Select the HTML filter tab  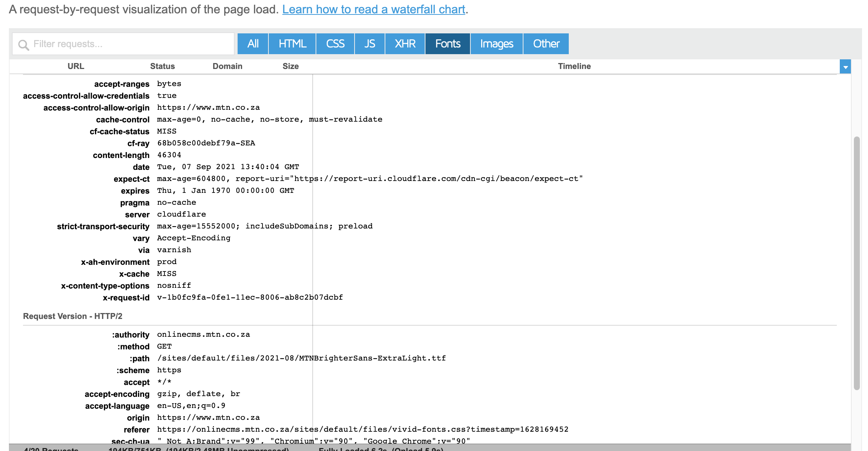(292, 44)
